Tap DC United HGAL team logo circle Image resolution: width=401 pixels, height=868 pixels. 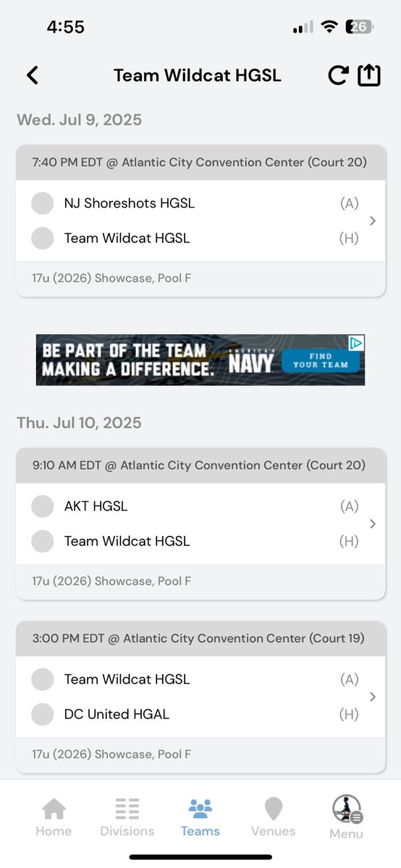point(43,714)
